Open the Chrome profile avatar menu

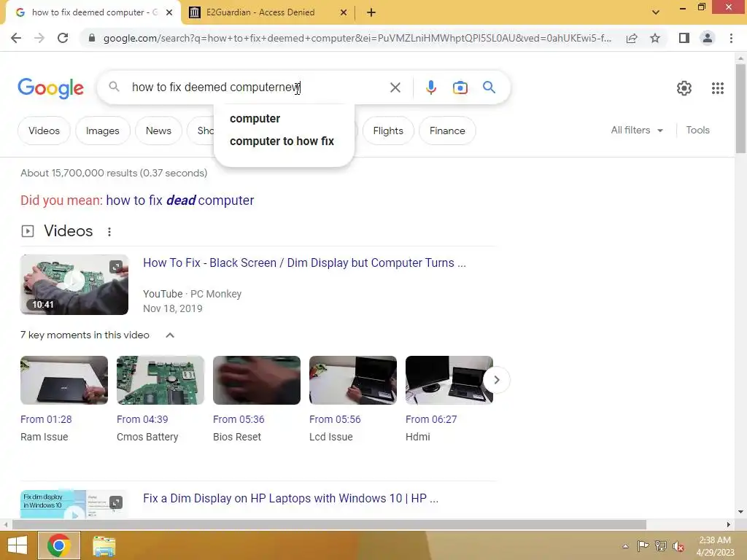point(708,38)
